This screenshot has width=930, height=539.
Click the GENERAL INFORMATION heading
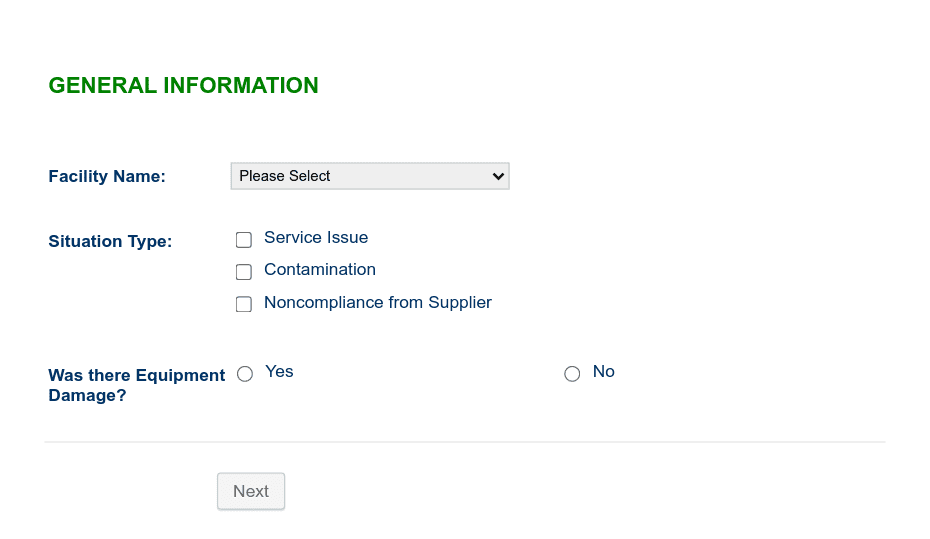click(x=183, y=86)
